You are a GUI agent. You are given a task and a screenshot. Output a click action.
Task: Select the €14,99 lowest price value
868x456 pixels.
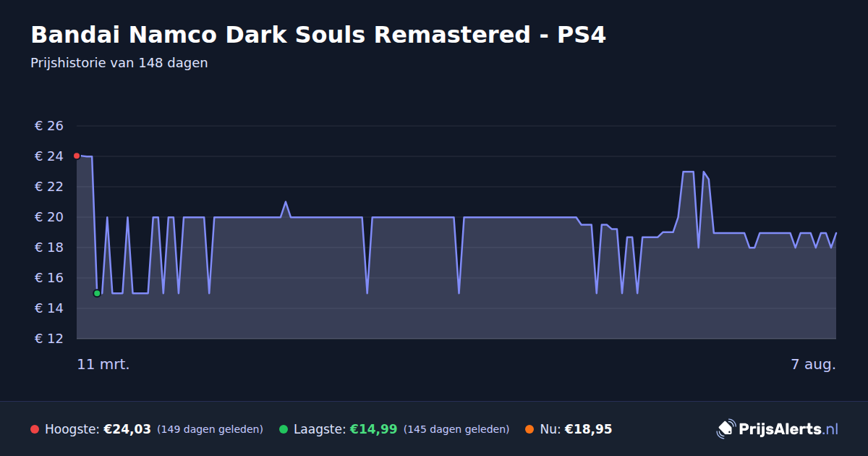tap(373, 429)
